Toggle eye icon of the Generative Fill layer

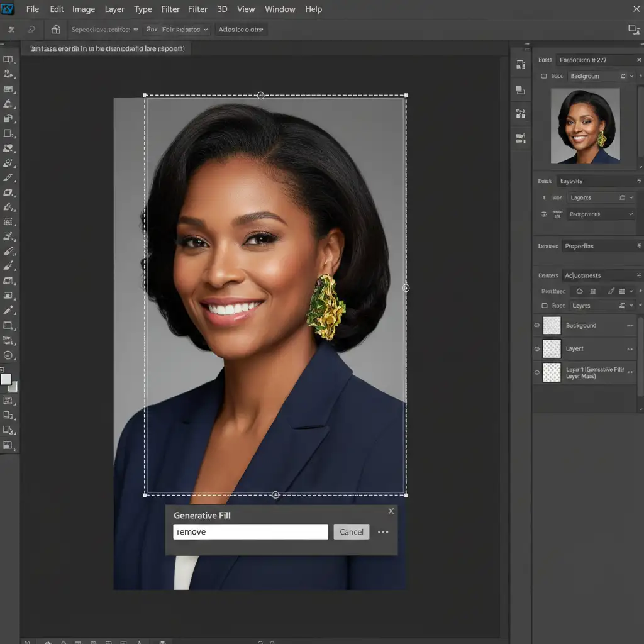tap(537, 372)
